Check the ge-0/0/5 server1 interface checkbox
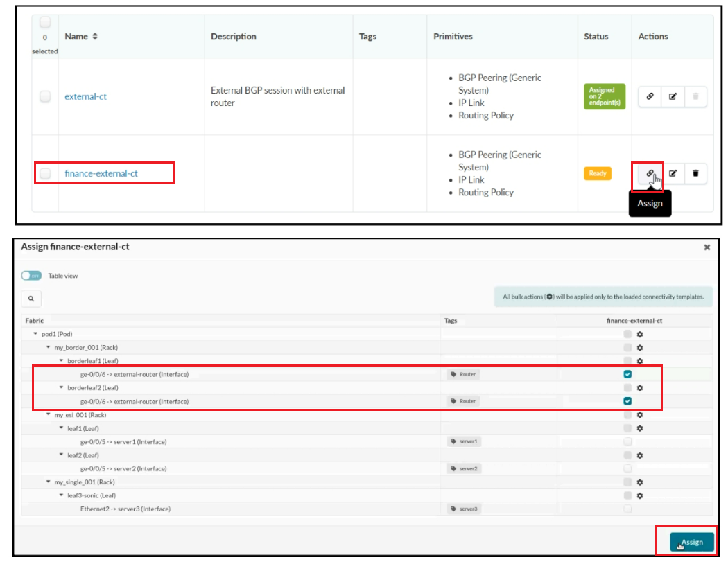Image resolution: width=728 pixels, height=564 pixels. (627, 442)
